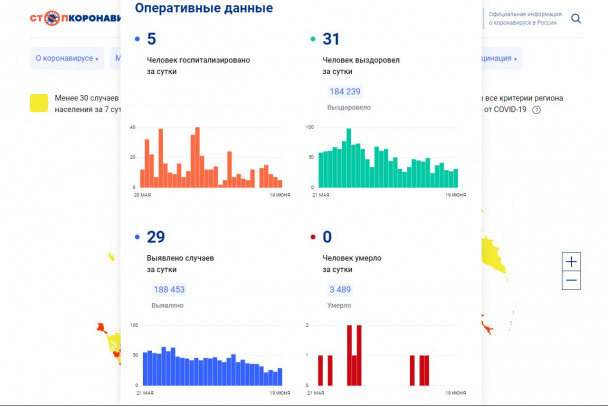The height and width of the screenshot is (406, 608).
Task: Zoom in on the map
Action: [x=571, y=261]
